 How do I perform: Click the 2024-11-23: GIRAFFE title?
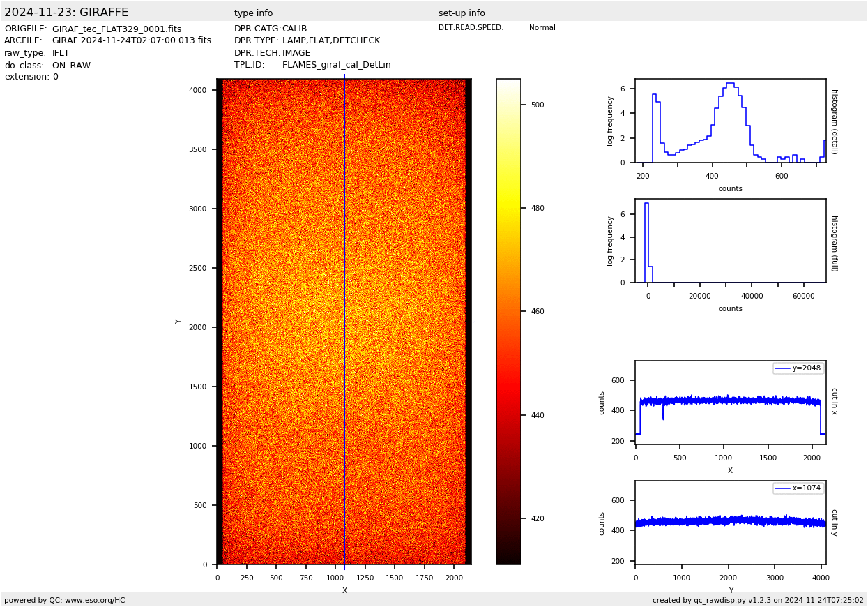coord(66,13)
